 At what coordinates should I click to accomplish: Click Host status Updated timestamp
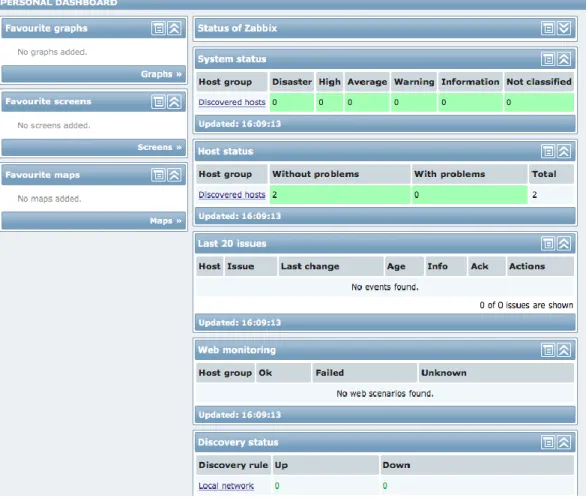[x=240, y=216]
